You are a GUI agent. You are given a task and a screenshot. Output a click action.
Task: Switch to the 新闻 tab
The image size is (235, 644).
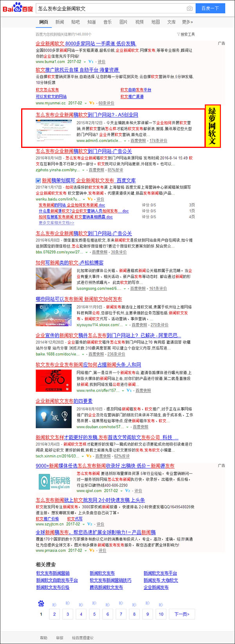(60, 22)
